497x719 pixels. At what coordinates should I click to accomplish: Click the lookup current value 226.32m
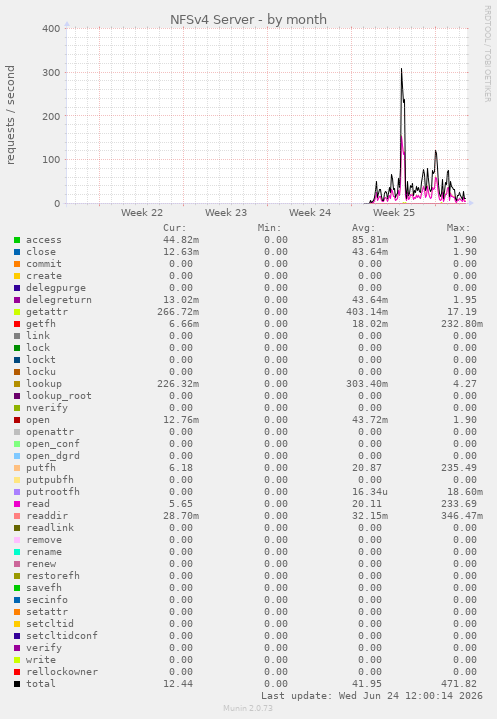[178, 384]
